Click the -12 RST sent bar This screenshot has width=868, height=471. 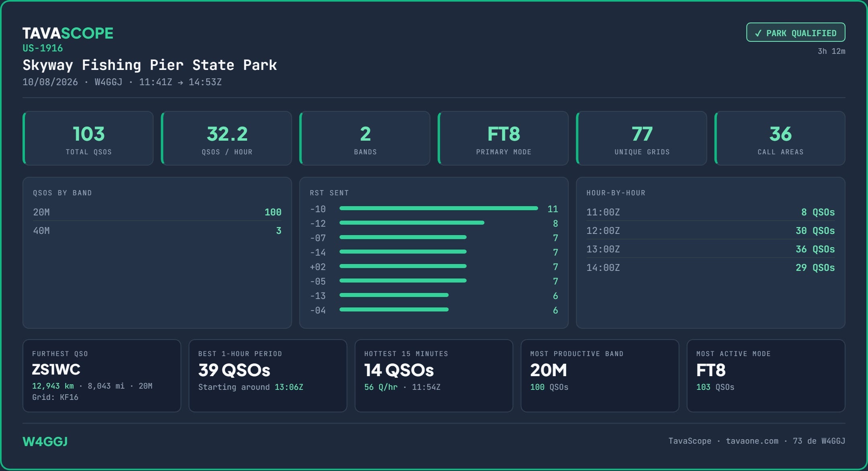point(412,223)
